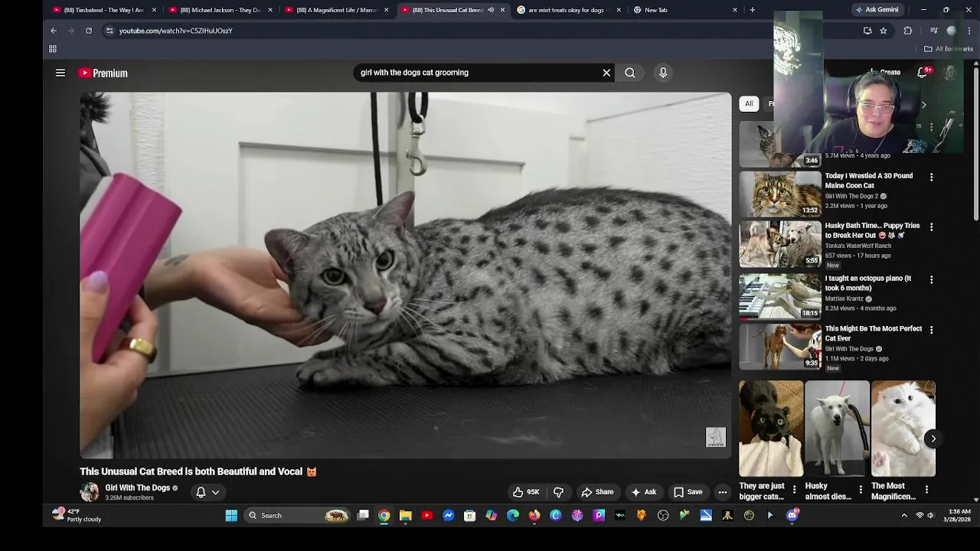Image resolution: width=980 pixels, height=551 pixels.
Task: Play Today I Wrestled A 30 Pound Maine Coon thumbnail
Action: click(780, 194)
